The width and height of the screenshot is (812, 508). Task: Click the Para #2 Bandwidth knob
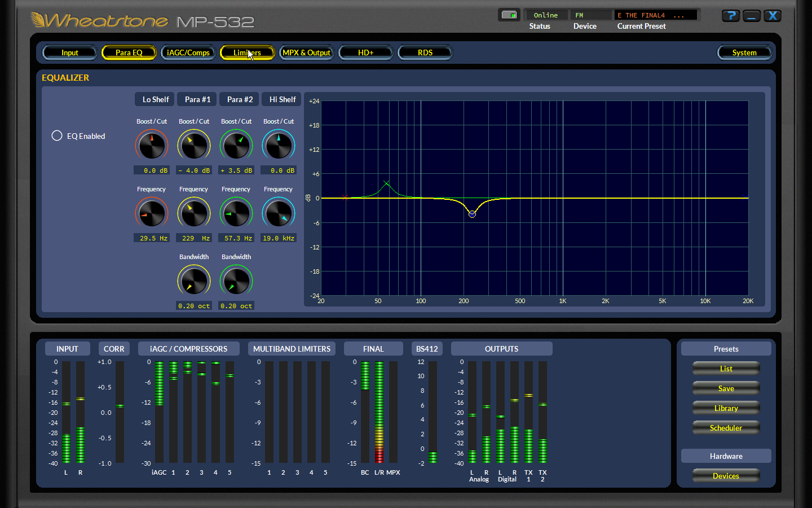coord(236,281)
